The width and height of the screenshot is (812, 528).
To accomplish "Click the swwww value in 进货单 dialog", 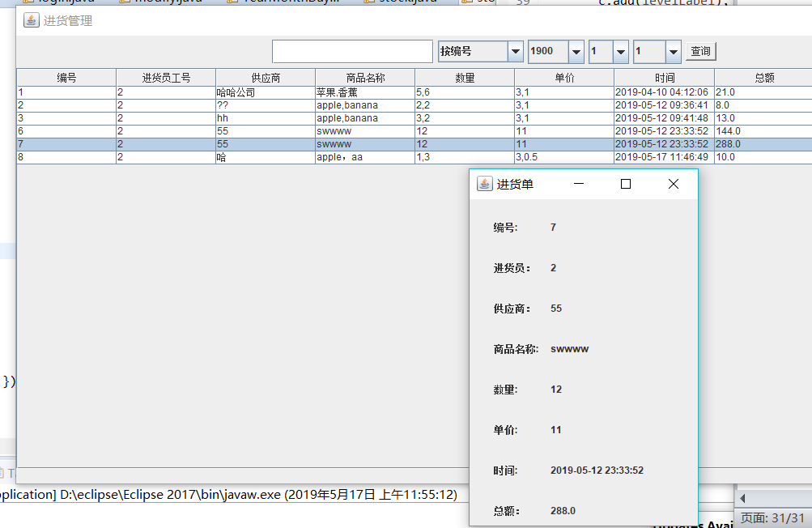I will pos(570,349).
